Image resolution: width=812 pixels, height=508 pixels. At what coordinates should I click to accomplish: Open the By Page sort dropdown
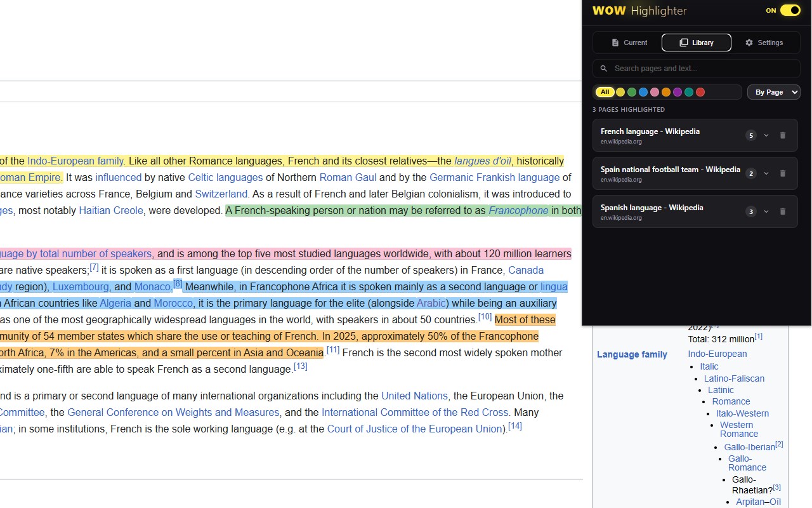[x=773, y=92]
